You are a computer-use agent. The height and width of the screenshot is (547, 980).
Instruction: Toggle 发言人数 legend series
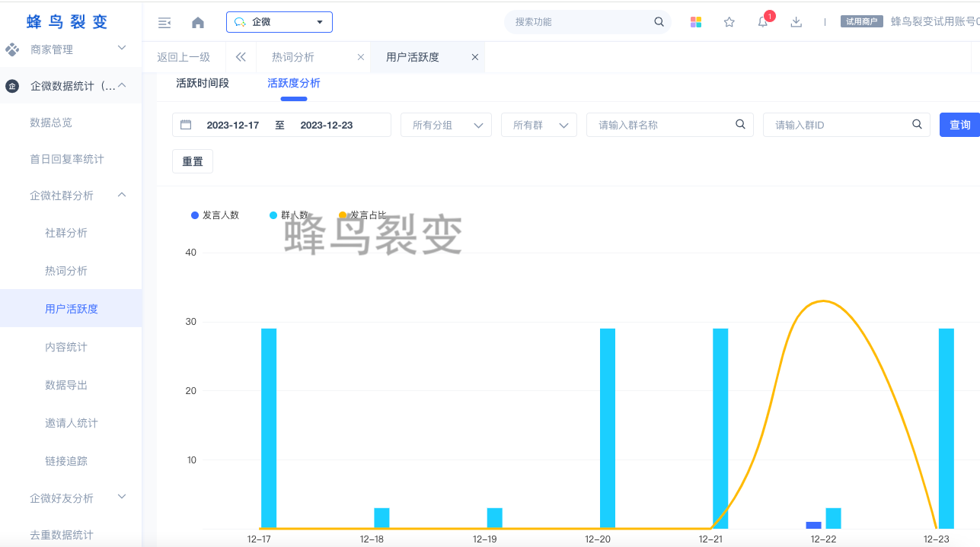coord(215,215)
